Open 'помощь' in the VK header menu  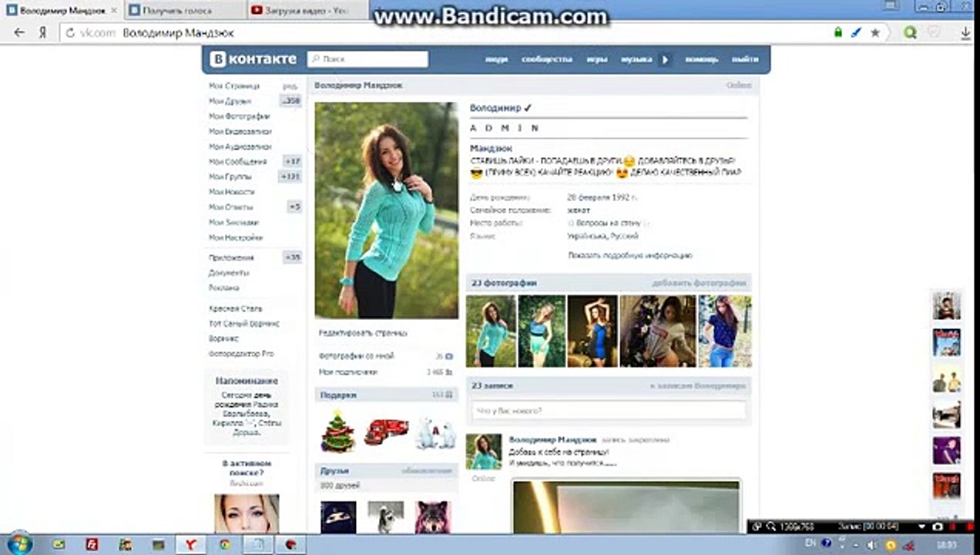point(701,59)
